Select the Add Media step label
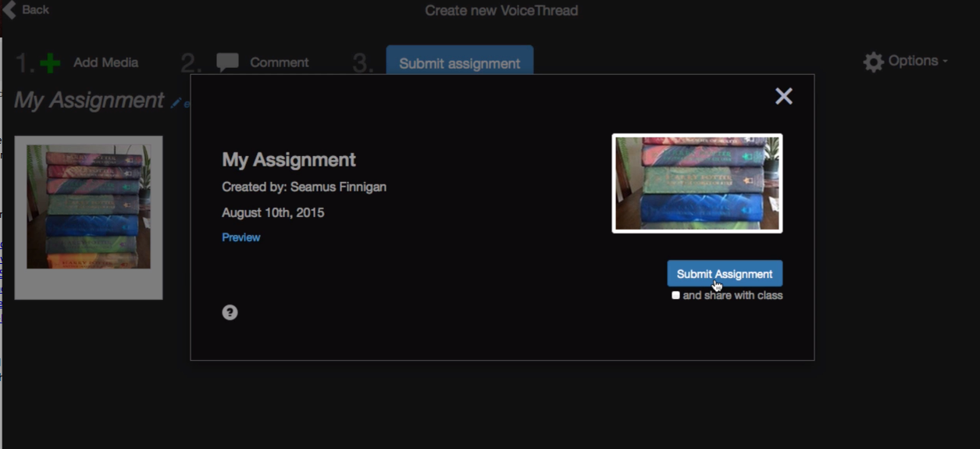Image resolution: width=980 pixels, height=449 pixels. coord(105,62)
